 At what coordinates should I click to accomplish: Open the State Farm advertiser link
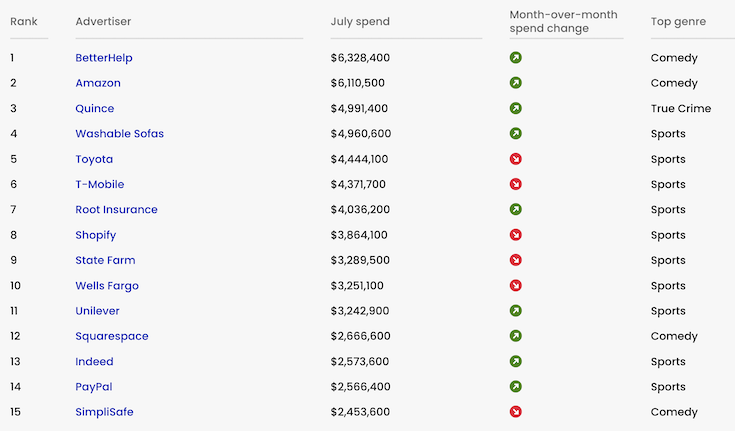tap(105, 260)
